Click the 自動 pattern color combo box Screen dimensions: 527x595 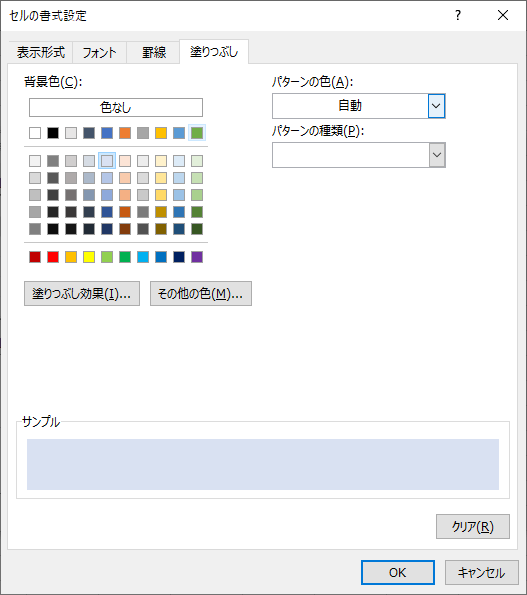coord(359,106)
